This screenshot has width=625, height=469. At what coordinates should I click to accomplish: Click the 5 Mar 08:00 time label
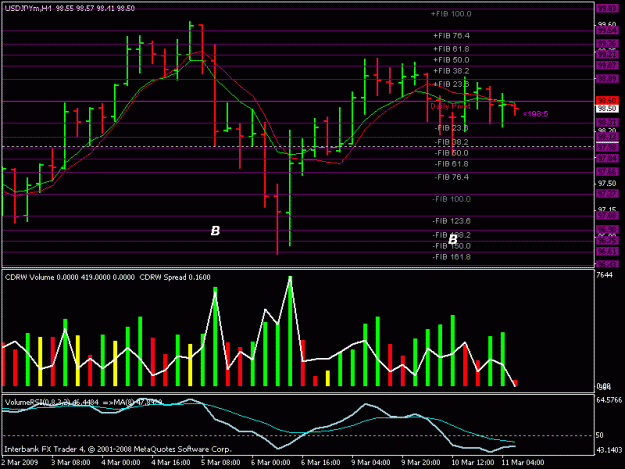(220, 463)
